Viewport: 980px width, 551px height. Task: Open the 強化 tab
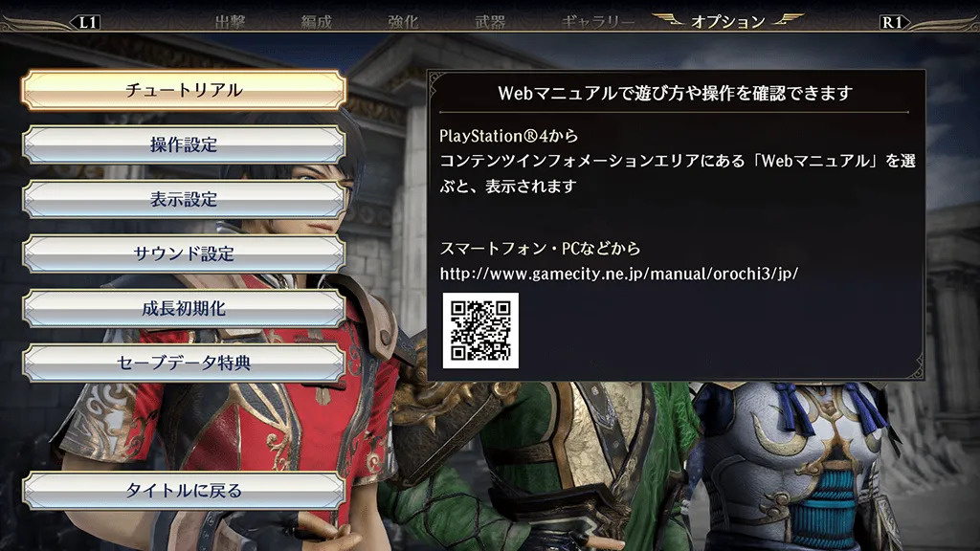[403, 23]
